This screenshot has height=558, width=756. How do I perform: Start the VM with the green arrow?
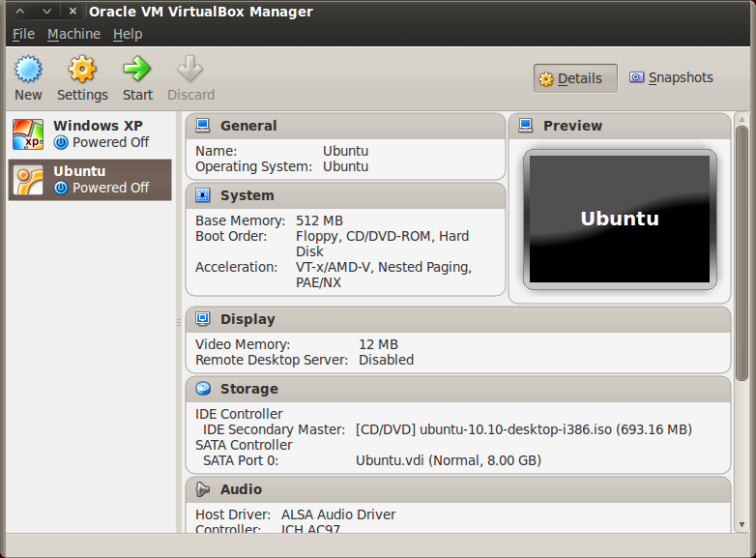point(137,69)
